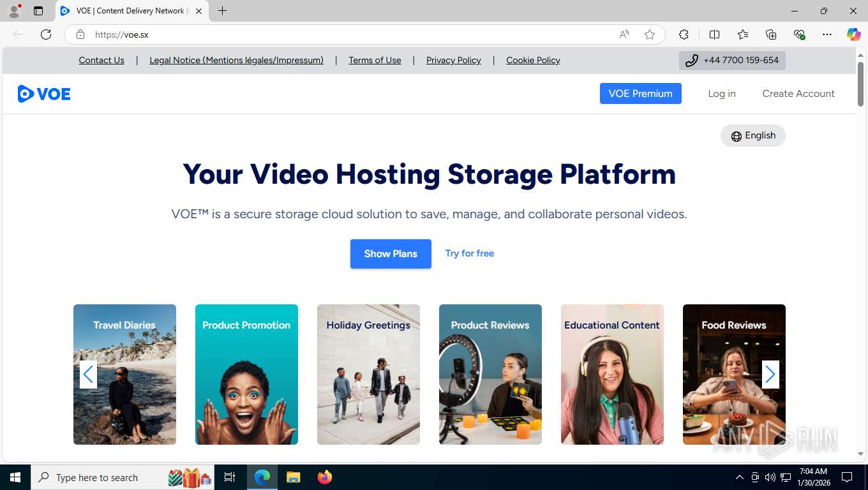Viewport: 868px width, 490px height.
Task: Open the English language selector
Action: [753, 135]
